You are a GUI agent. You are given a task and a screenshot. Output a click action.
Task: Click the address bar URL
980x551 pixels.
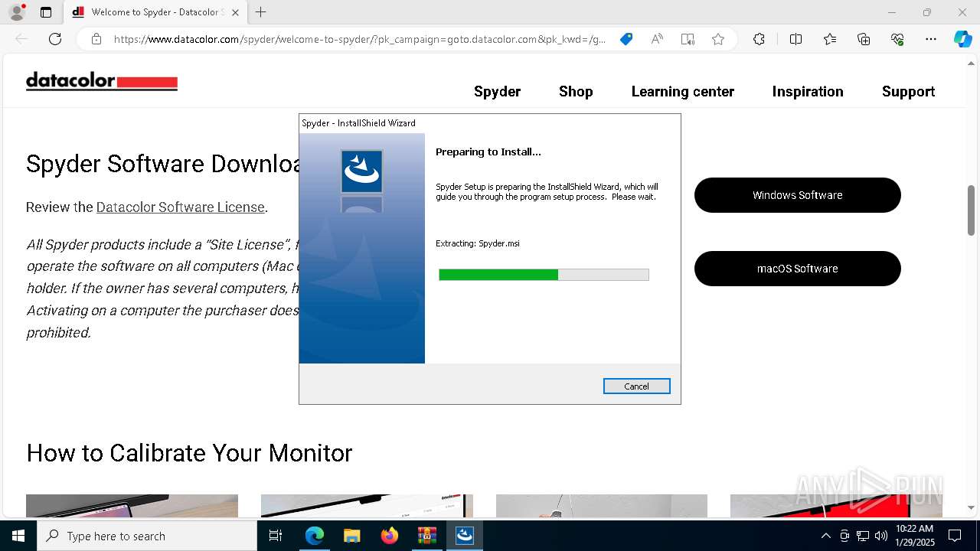coord(360,39)
